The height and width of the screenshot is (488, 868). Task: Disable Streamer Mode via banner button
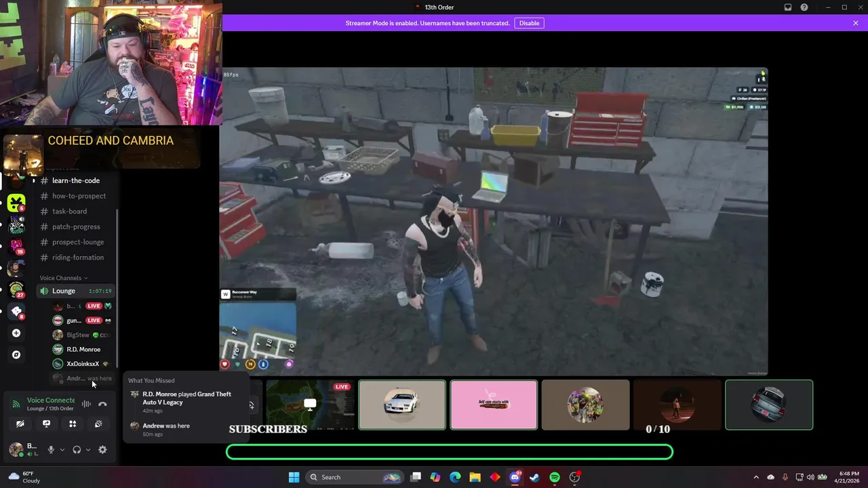tap(529, 23)
